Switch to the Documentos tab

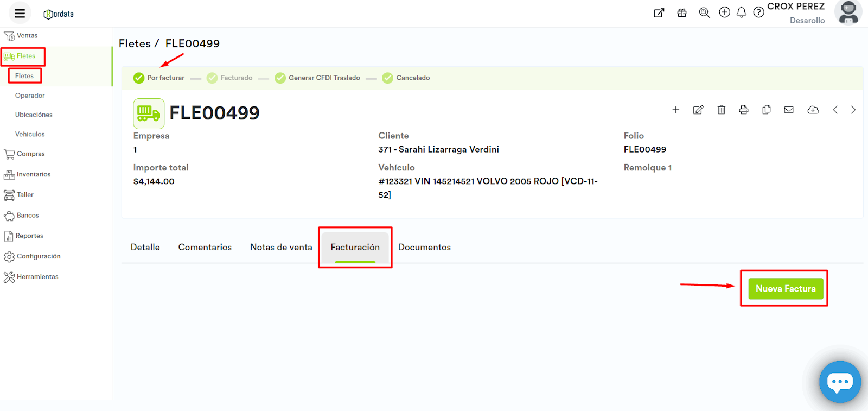point(424,248)
